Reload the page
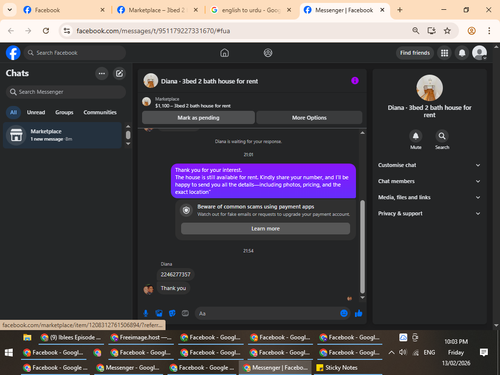500x375 pixels. click(46, 31)
